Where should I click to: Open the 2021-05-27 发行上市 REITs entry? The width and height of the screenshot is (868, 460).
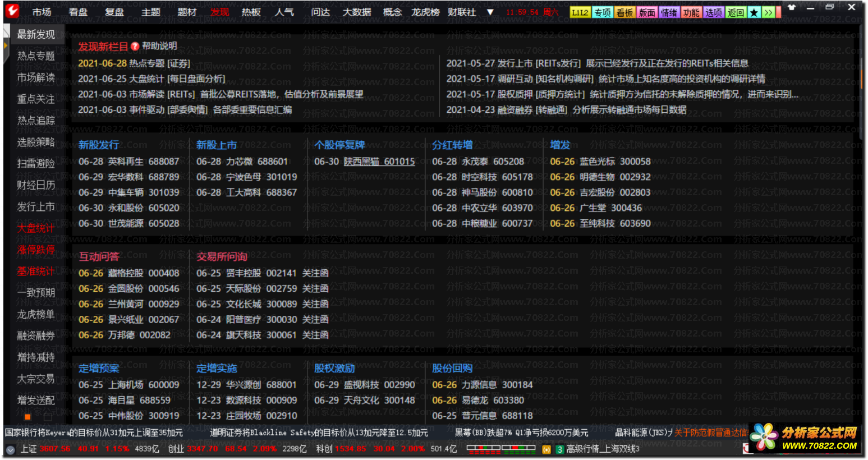click(x=598, y=63)
